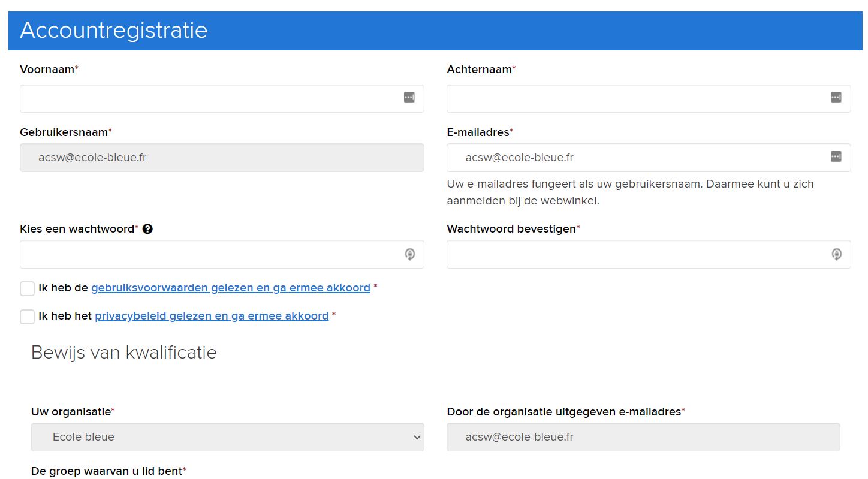Click password manager icon in Wachtwoord bevestigen
868x479 pixels.
pyautogui.click(x=836, y=254)
